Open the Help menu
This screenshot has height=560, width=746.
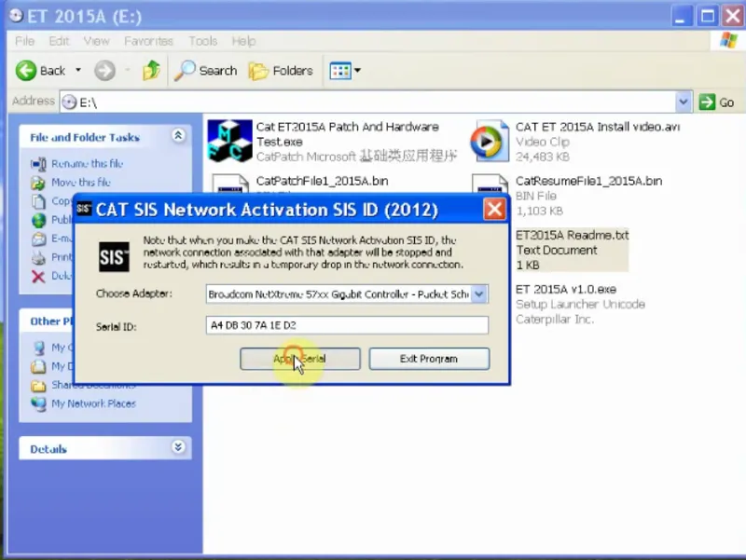pos(243,41)
